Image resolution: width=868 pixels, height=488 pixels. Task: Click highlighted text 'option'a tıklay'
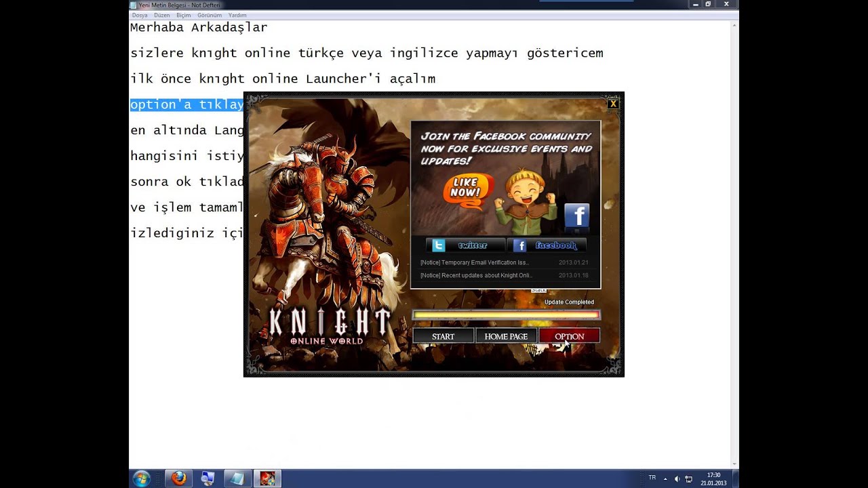point(186,104)
